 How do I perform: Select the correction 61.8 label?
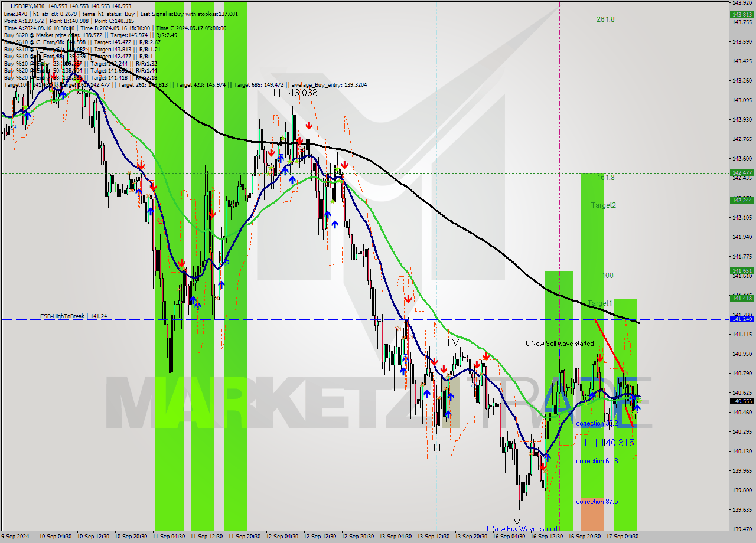[597, 460]
